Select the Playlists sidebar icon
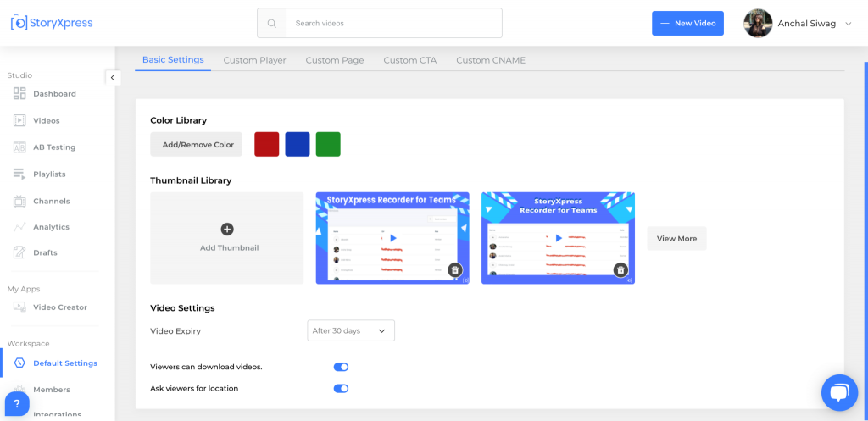868x421 pixels. (19, 174)
